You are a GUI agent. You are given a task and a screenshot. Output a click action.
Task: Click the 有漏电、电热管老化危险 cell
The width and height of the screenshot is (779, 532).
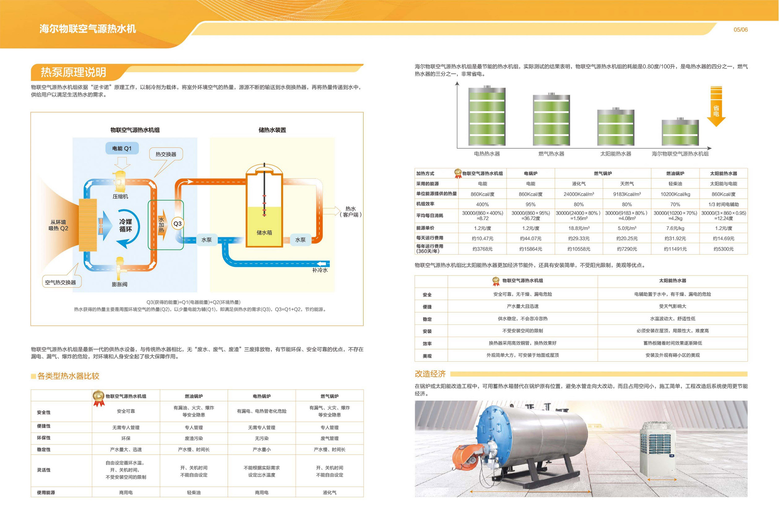click(x=261, y=411)
